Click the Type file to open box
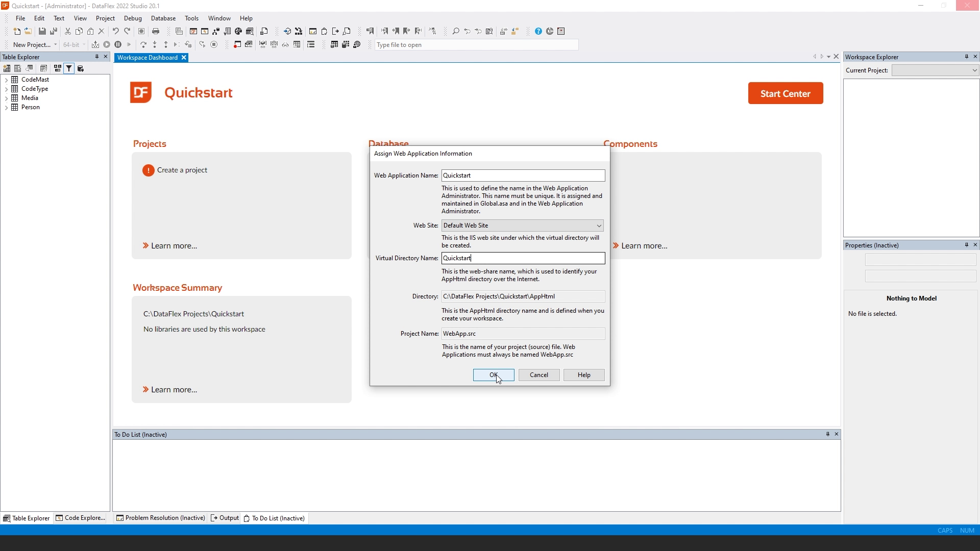 click(x=476, y=45)
